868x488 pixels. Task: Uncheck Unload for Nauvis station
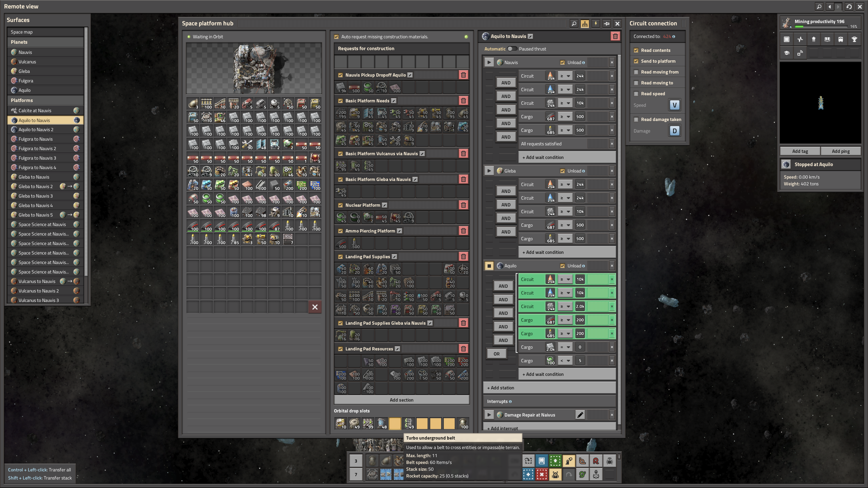(562, 62)
